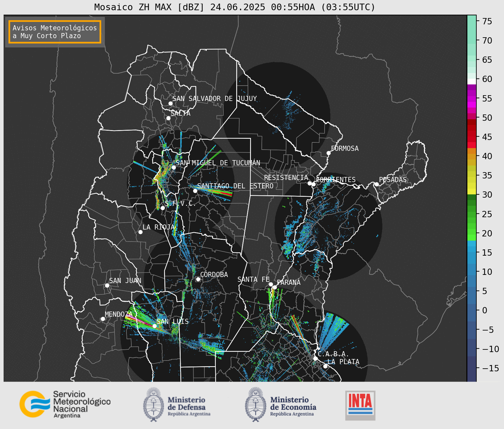Select the Resistencia city dot

point(310,183)
